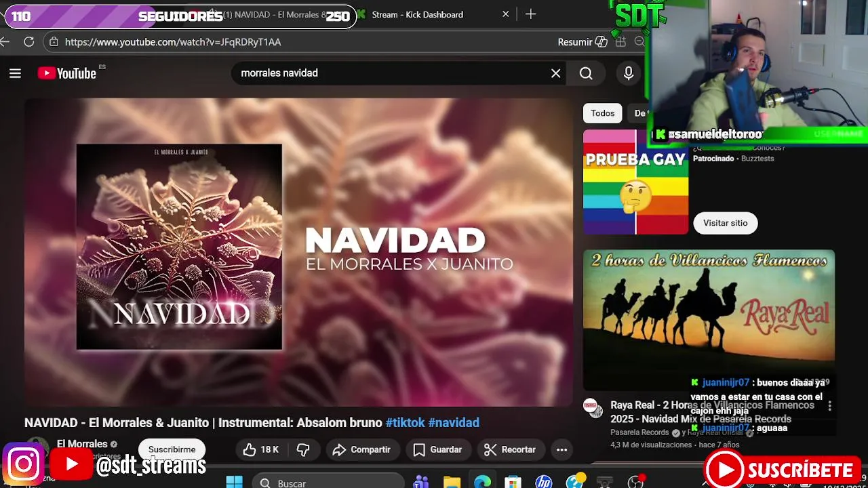
Task: Click the Visitar sitio button
Action: 725,223
